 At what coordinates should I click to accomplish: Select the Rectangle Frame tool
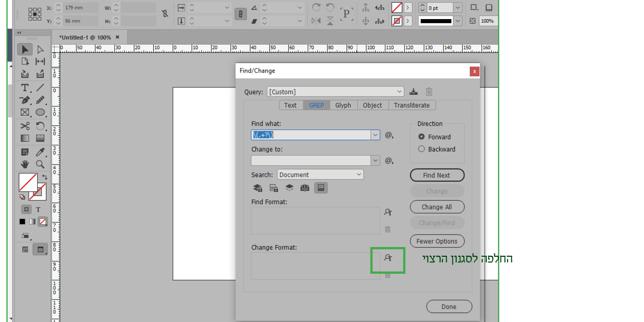tap(25, 112)
